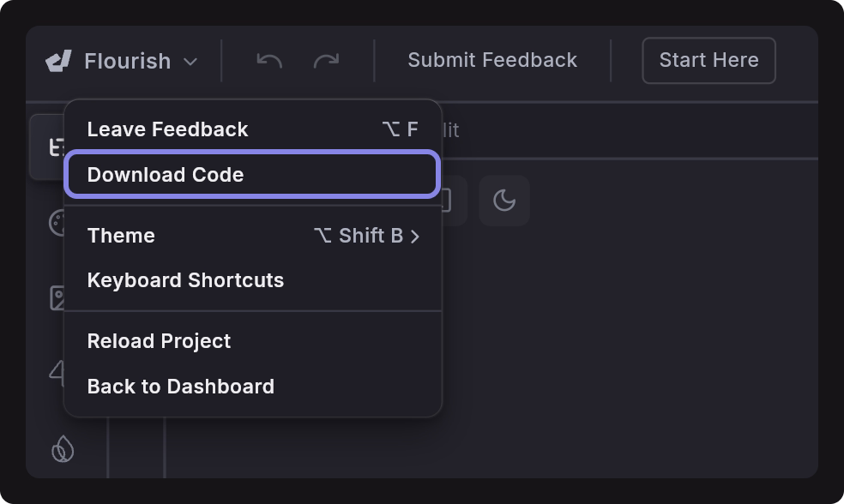The height and width of the screenshot is (504, 844).
Task: Click the Start Here button
Action: (x=708, y=60)
